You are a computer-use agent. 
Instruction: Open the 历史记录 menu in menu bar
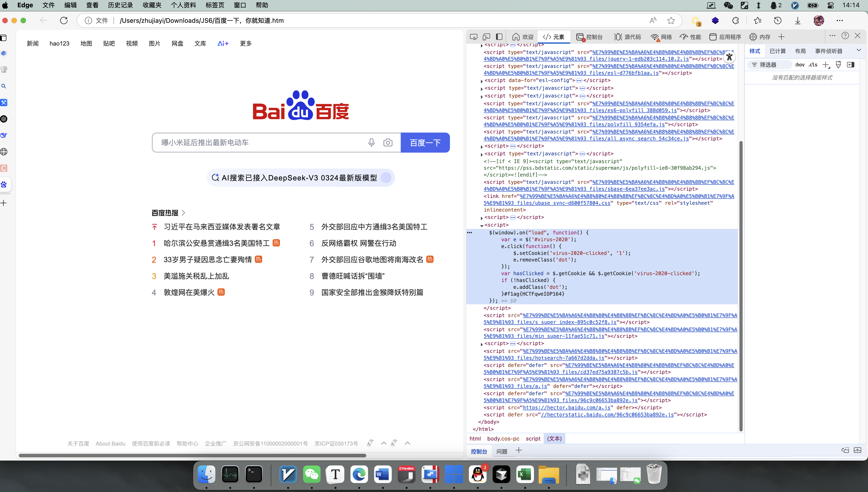click(120, 5)
